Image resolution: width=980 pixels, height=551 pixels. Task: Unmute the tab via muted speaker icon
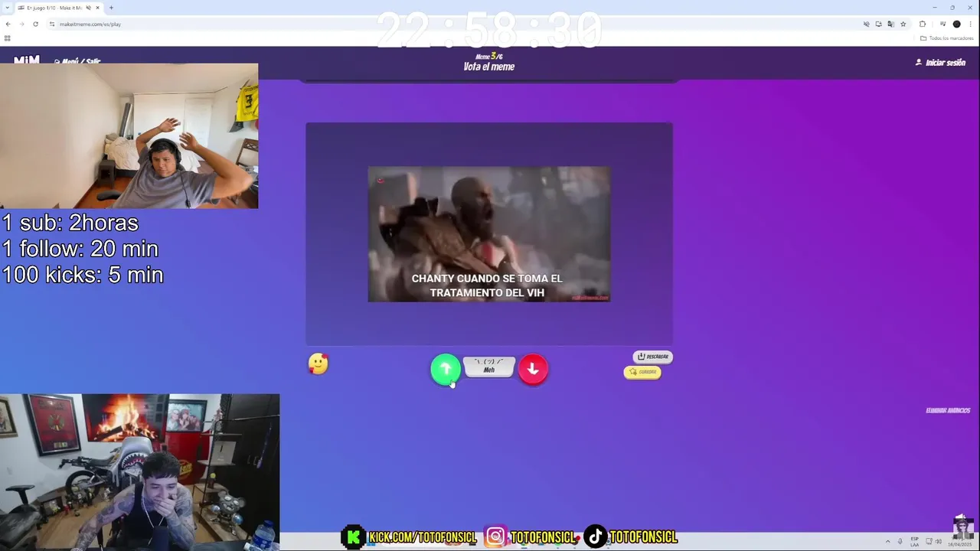pos(88,8)
